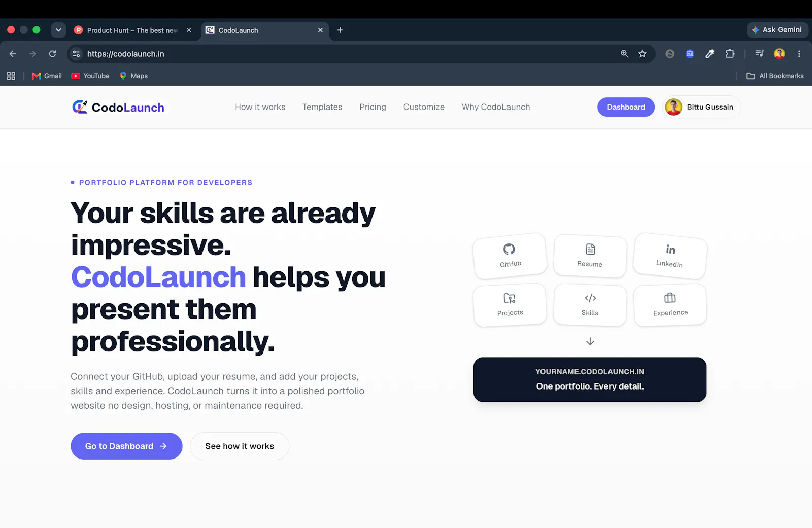Select the Projects folder card
Image resolution: width=812 pixels, height=528 pixels.
(510, 305)
